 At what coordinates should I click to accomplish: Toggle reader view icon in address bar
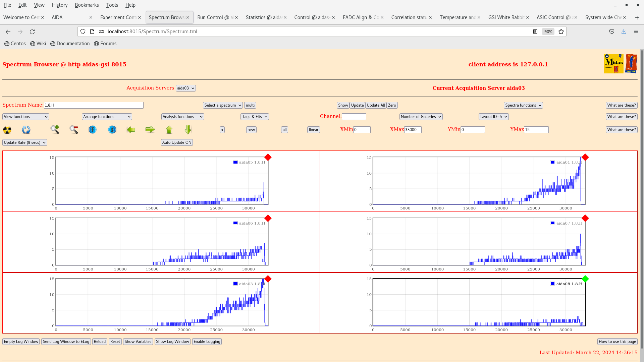coord(535,32)
